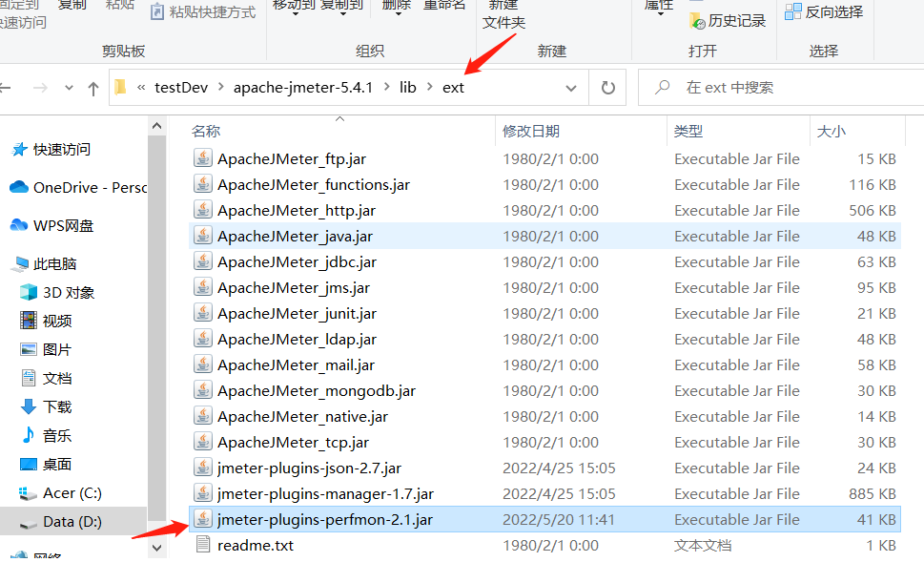Open the recent locations dropdown arrow

[x=69, y=89]
